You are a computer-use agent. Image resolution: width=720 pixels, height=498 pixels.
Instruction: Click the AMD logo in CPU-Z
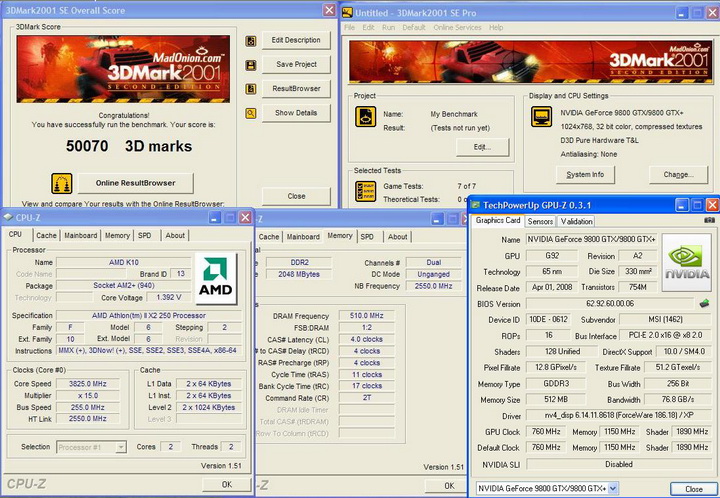(x=216, y=279)
